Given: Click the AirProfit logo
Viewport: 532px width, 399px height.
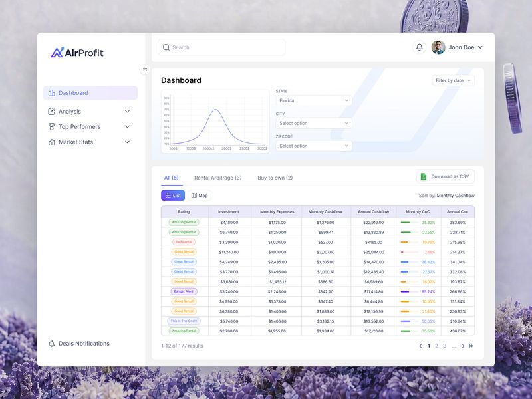Looking at the screenshot, I should pos(77,53).
